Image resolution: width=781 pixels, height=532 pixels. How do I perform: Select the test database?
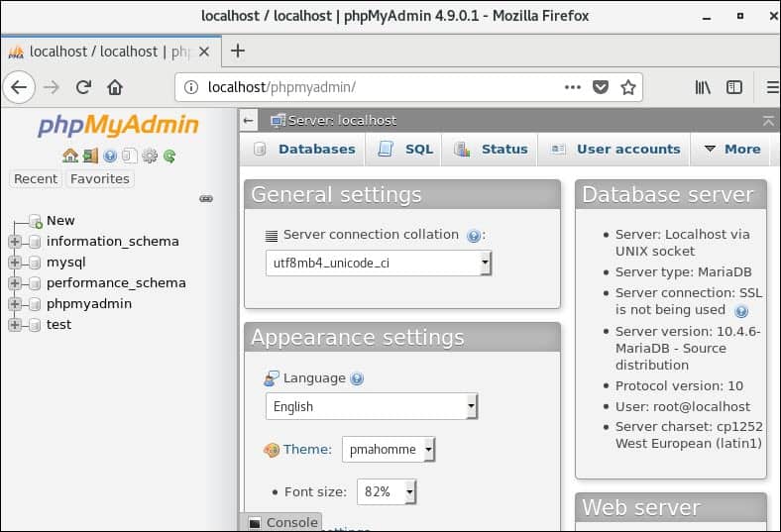tap(58, 325)
